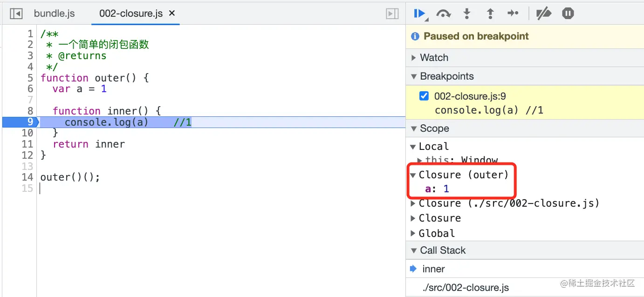
Task: Expand the Watch section
Action: (525, 58)
